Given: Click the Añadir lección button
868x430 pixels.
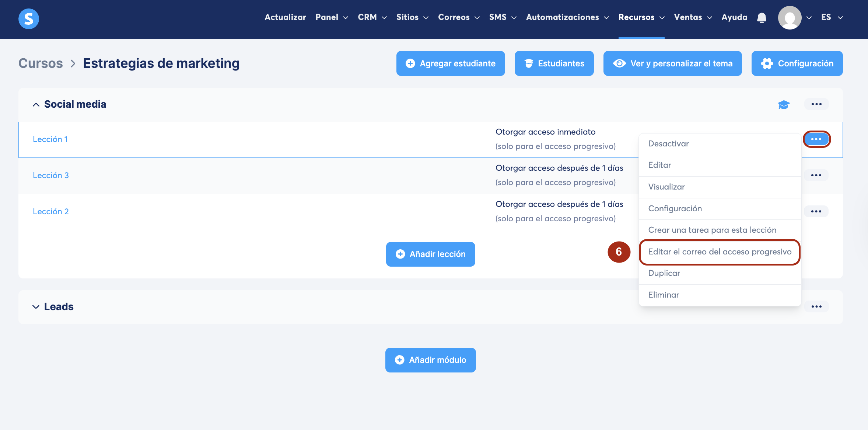Looking at the screenshot, I should pos(430,254).
